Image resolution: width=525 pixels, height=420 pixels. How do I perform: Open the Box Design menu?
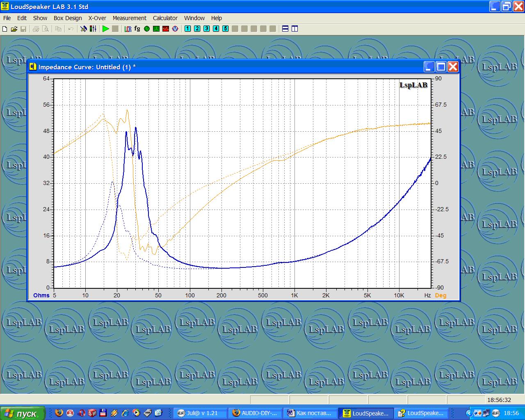(68, 18)
